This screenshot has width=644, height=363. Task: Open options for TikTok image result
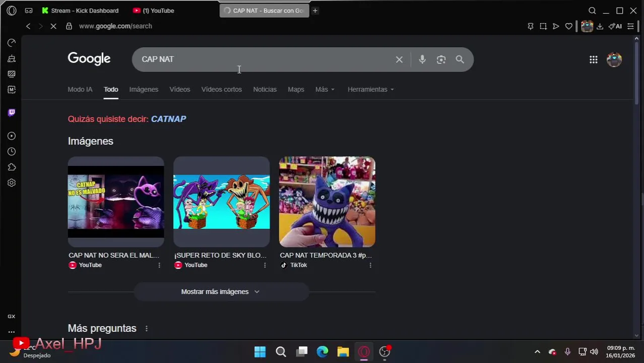370,265
